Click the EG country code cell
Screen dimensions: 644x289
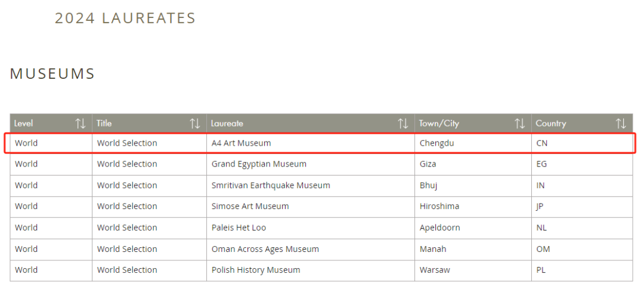click(541, 164)
